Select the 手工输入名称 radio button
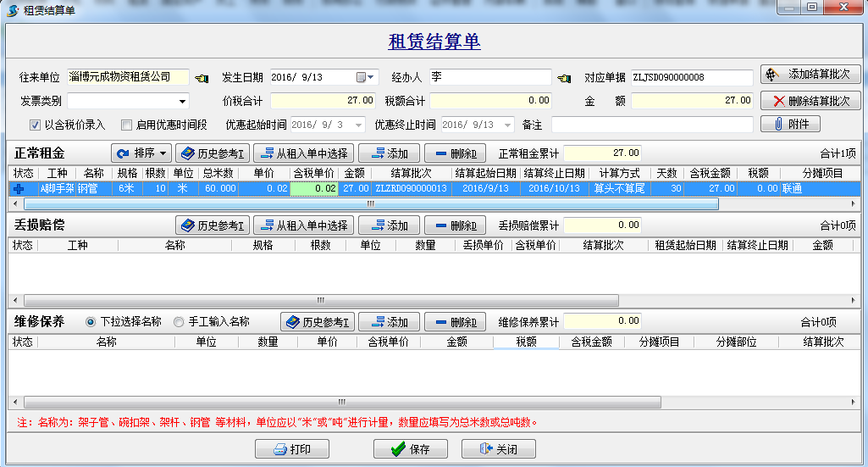 point(179,322)
